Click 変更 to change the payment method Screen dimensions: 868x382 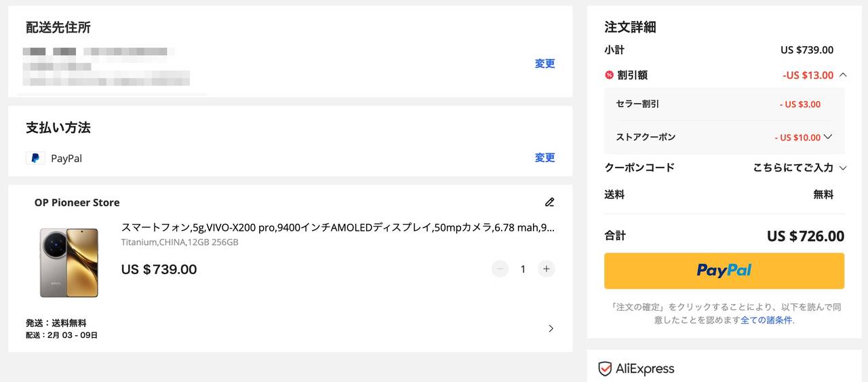pyautogui.click(x=545, y=157)
